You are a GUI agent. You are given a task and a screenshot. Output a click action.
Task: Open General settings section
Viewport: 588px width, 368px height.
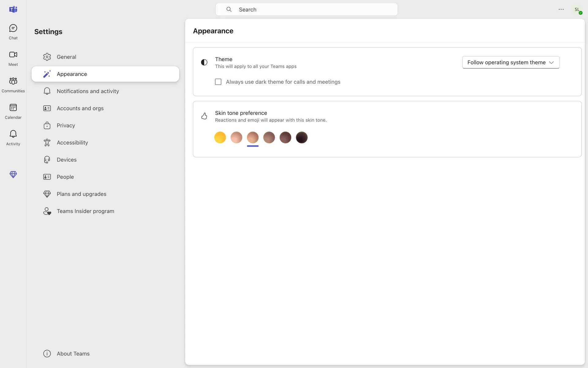tap(66, 57)
